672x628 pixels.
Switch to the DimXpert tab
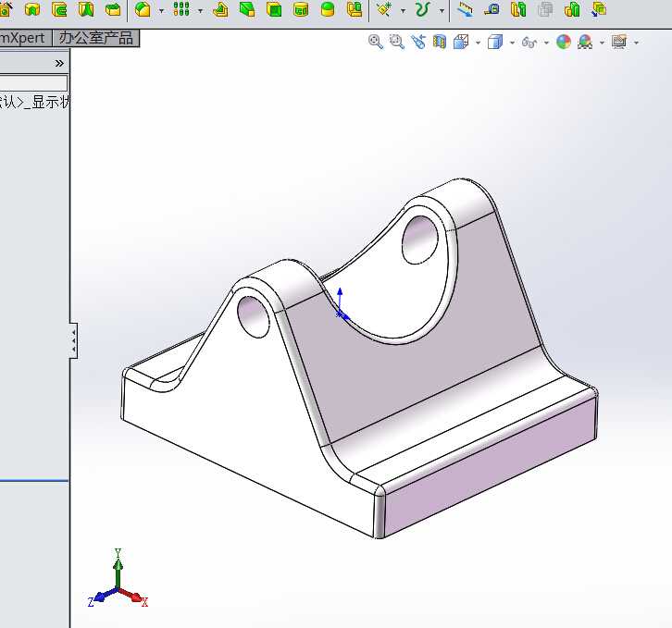point(25,38)
